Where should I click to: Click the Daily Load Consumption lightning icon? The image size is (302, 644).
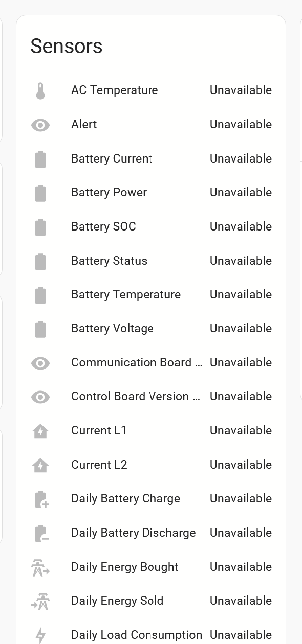[40, 635]
